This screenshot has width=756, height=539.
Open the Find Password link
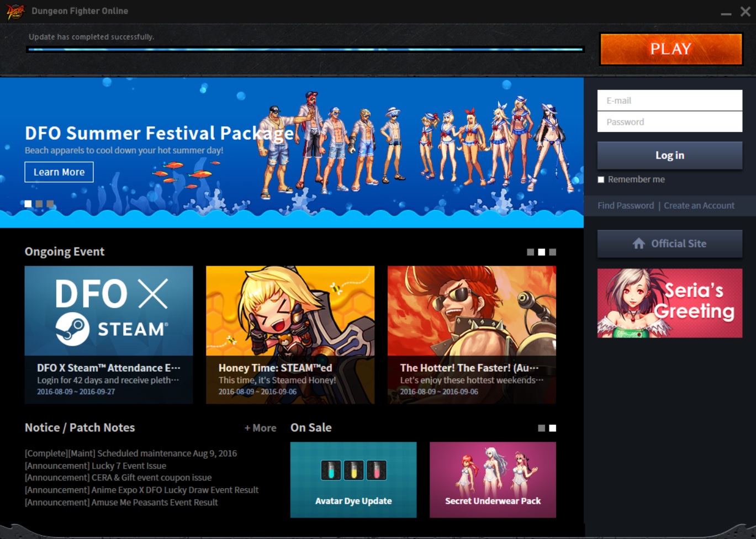[626, 205]
